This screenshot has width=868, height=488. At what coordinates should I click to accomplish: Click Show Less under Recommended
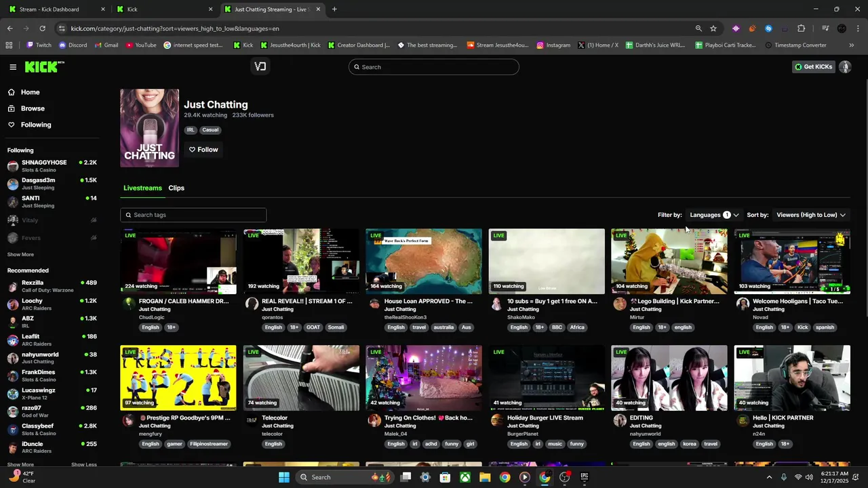click(x=84, y=464)
